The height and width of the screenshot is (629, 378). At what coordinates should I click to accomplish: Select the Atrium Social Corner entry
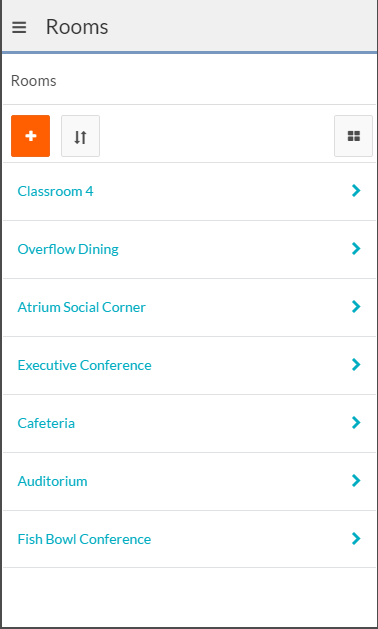81,307
